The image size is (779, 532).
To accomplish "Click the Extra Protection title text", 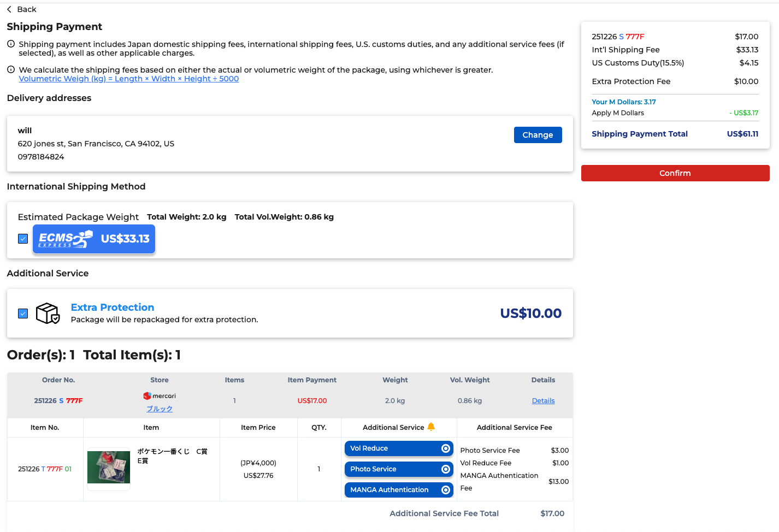I will click(113, 308).
